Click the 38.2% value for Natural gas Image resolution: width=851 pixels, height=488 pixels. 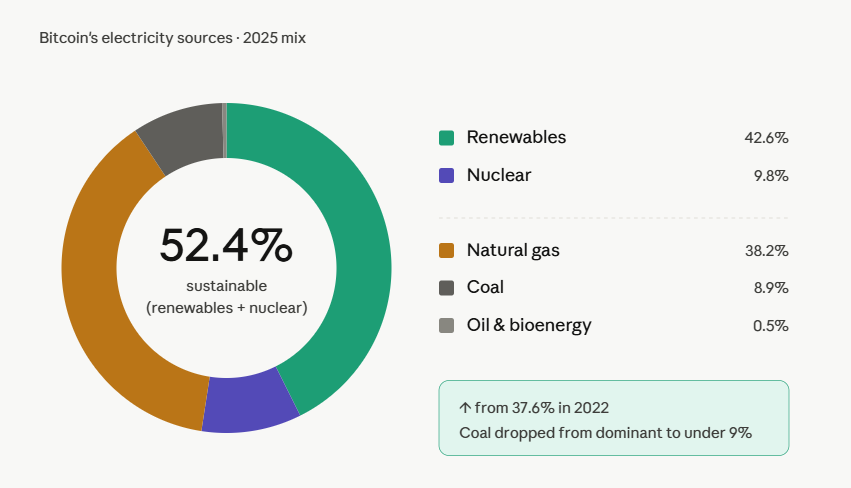point(766,251)
